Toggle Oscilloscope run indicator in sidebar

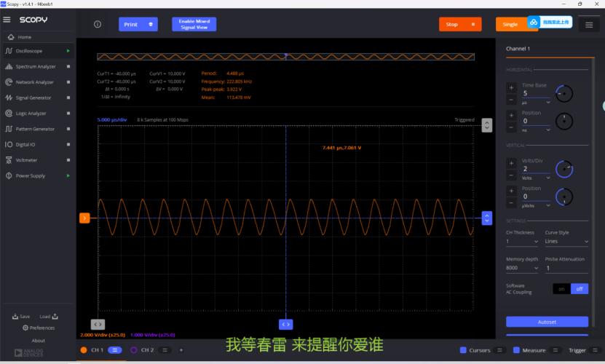68,51
